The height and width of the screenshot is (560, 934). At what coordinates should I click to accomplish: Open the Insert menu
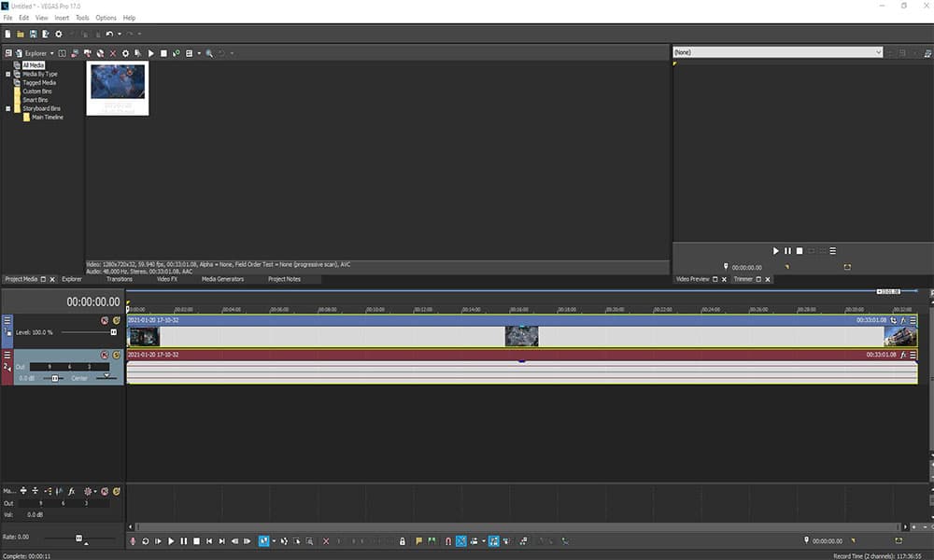tap(62, 18)
